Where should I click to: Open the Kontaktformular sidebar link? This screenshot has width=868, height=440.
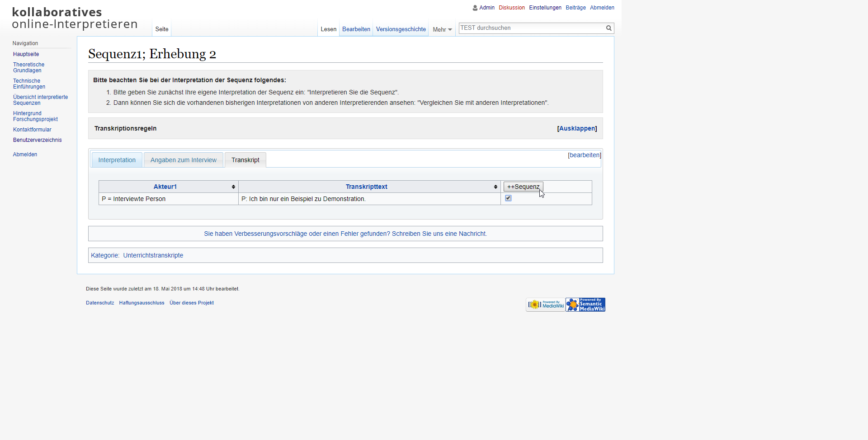point(32,130)
